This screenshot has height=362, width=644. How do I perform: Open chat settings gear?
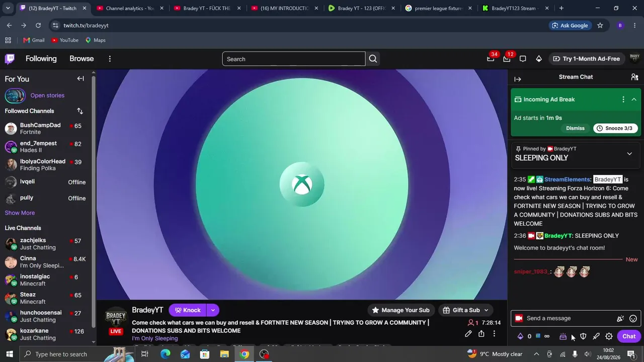coord(609,336)
